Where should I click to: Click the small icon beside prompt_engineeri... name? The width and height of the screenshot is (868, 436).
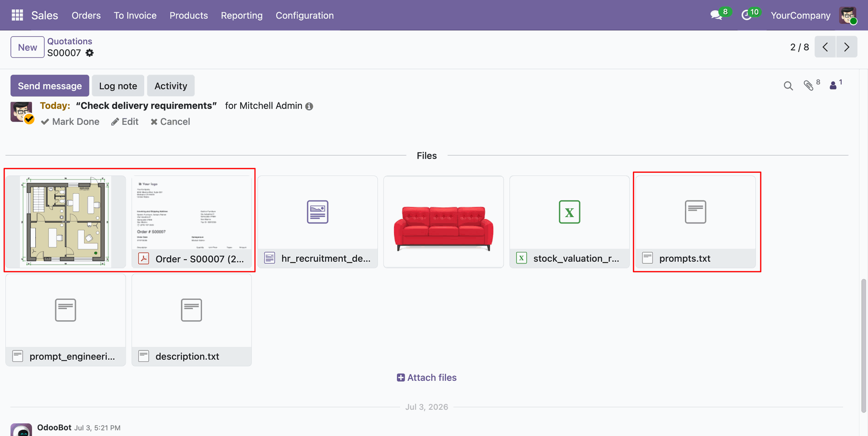click(x=18, y=356)
